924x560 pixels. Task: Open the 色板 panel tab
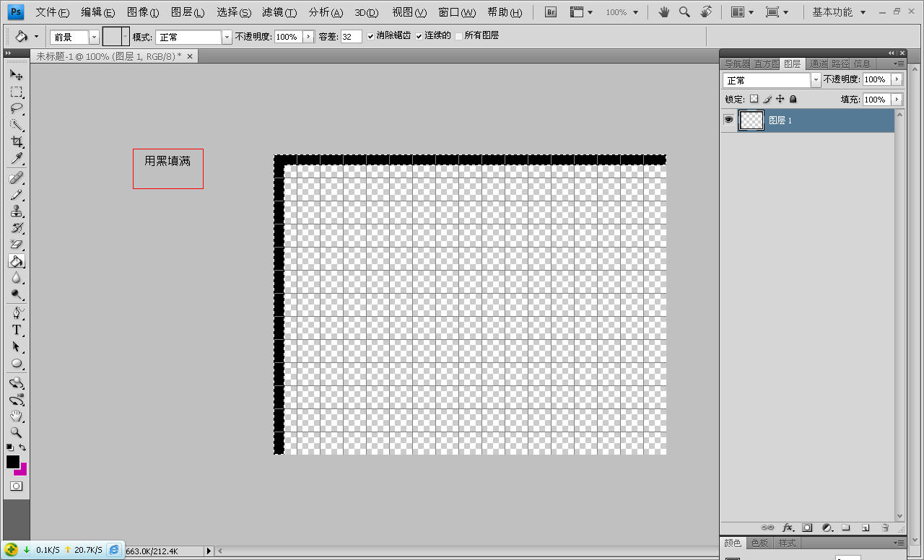tap(759, 543)
